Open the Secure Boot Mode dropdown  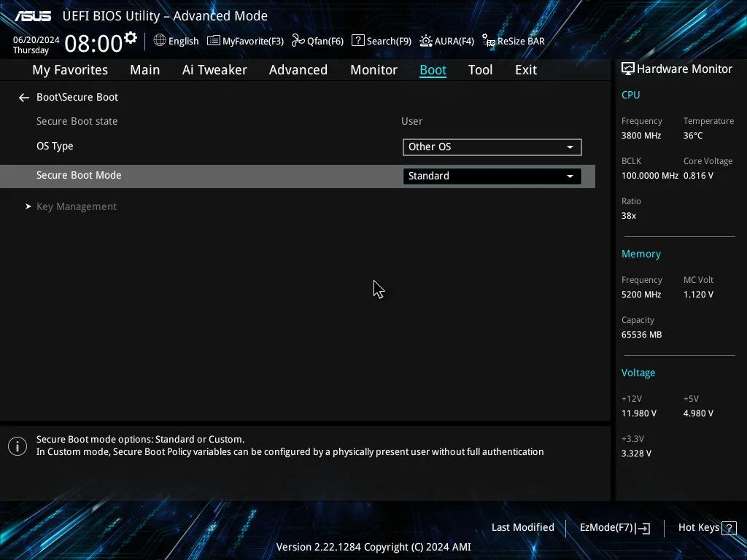point(492,176)
